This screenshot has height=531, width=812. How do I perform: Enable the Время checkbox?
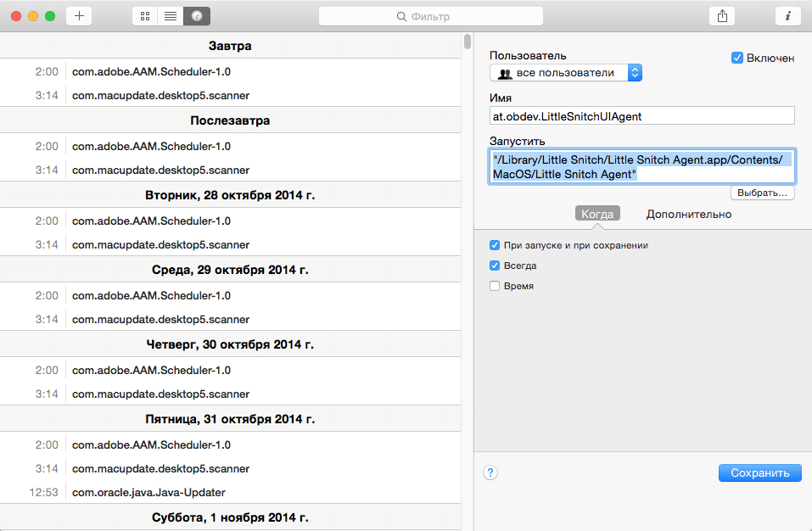point(495,286)
